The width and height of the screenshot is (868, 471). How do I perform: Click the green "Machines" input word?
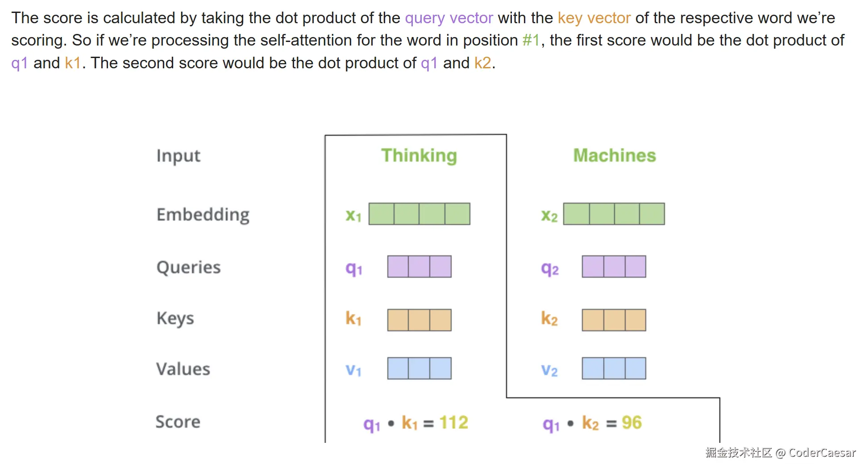[614, 155]
